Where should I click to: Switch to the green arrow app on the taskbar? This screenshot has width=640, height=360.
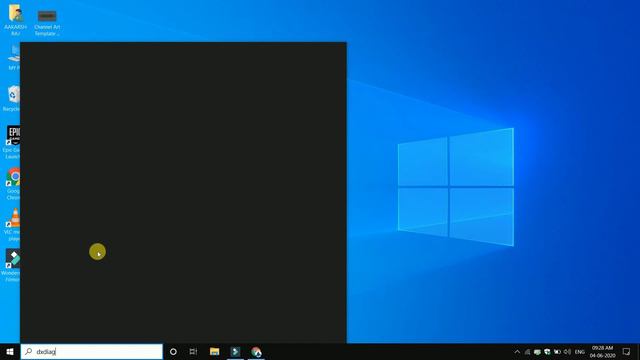pos(235,351)
